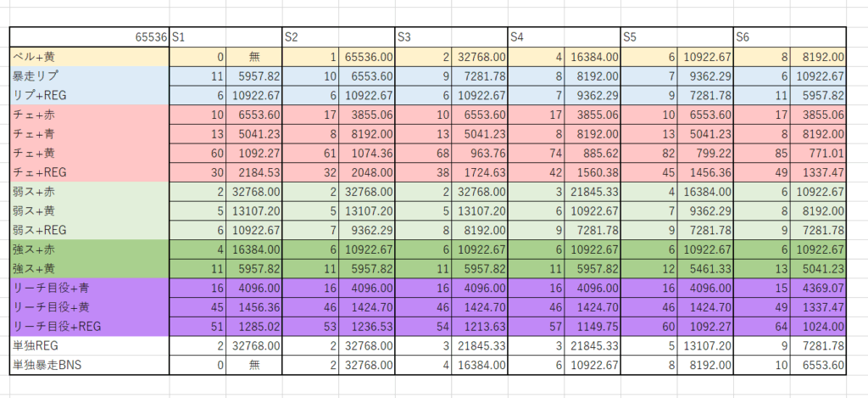Click the cell showing 65536.00
This screenshot has width=868, height=398.
pos(367,57)
